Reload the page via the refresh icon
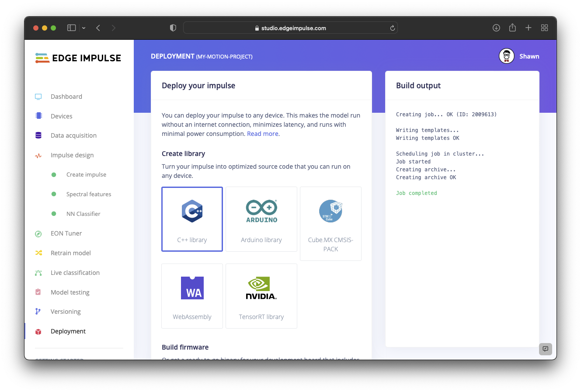The image size is (581, 392). point(393,28)
